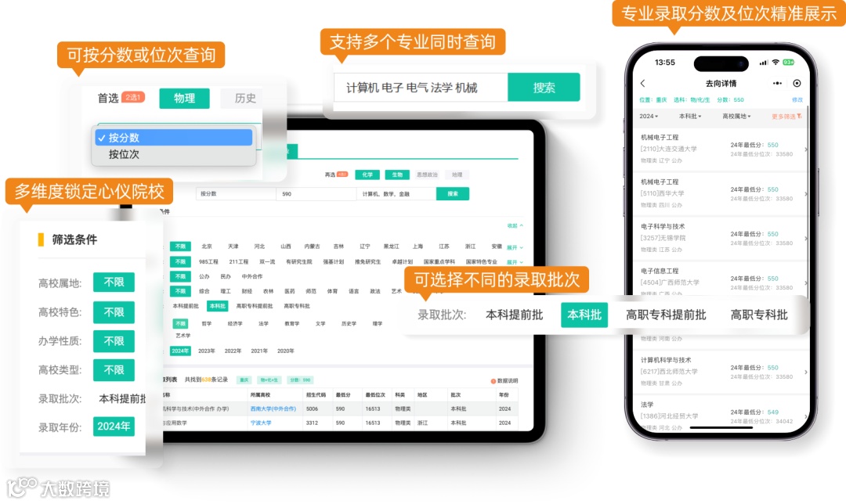Select the 公办 school type option
This screenshot has height=504, width=846.
click(204, 276)
